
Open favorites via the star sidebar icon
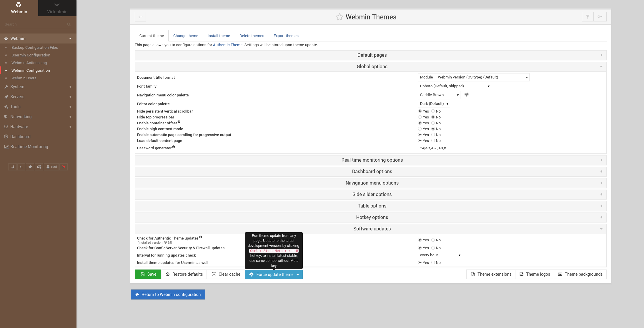(30, 167)
